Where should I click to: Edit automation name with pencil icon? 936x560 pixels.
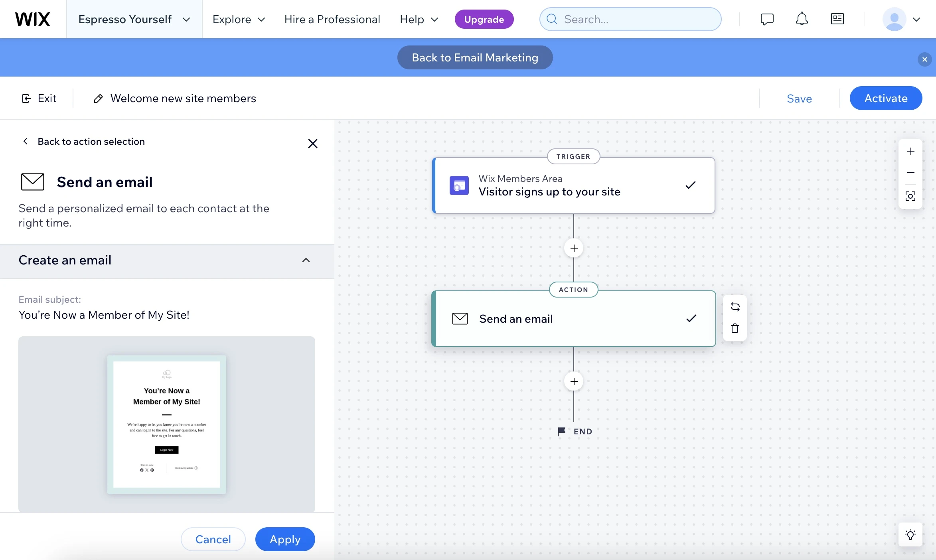(98, 99)
